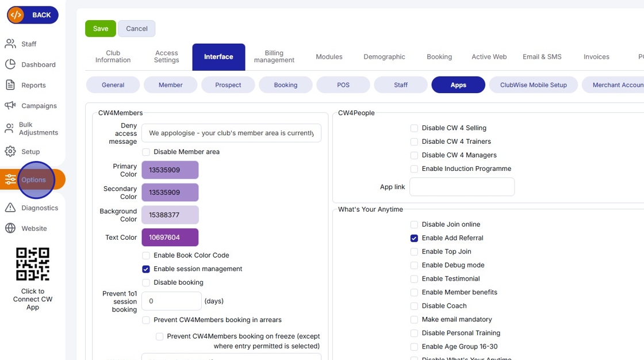The height and width of the screenshot is (360, 644).
Task: Click the Website globe icon
Action: click(x=10, y=228)
